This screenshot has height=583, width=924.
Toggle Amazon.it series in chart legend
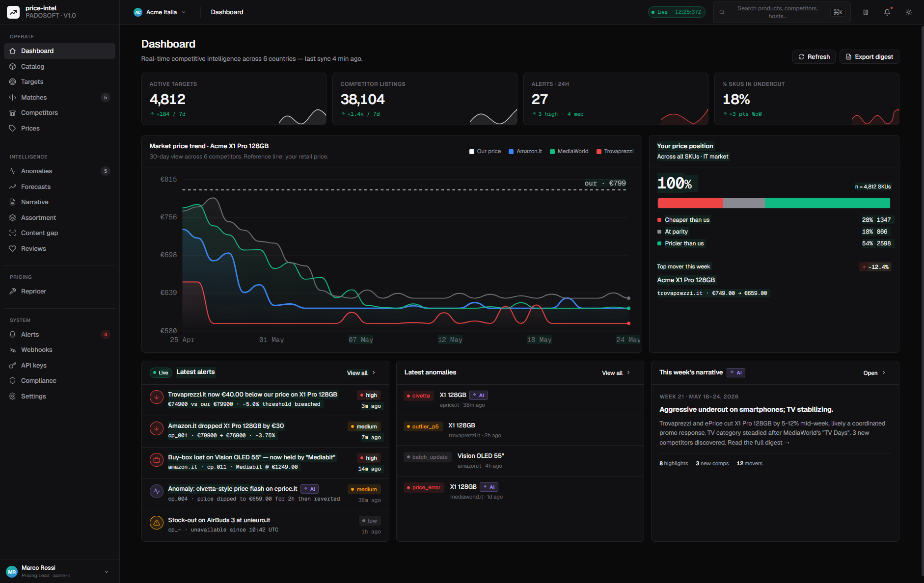point(525,152)
